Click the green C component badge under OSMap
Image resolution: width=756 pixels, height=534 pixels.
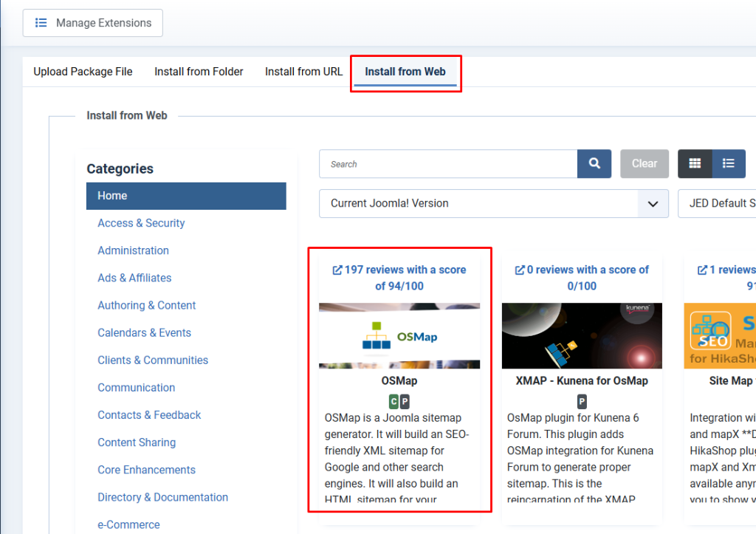click(393, 402)
